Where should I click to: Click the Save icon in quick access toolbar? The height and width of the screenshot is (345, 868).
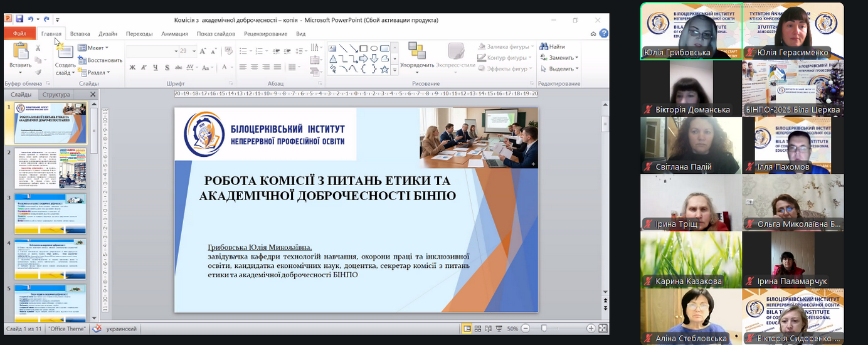click(19, 20)
